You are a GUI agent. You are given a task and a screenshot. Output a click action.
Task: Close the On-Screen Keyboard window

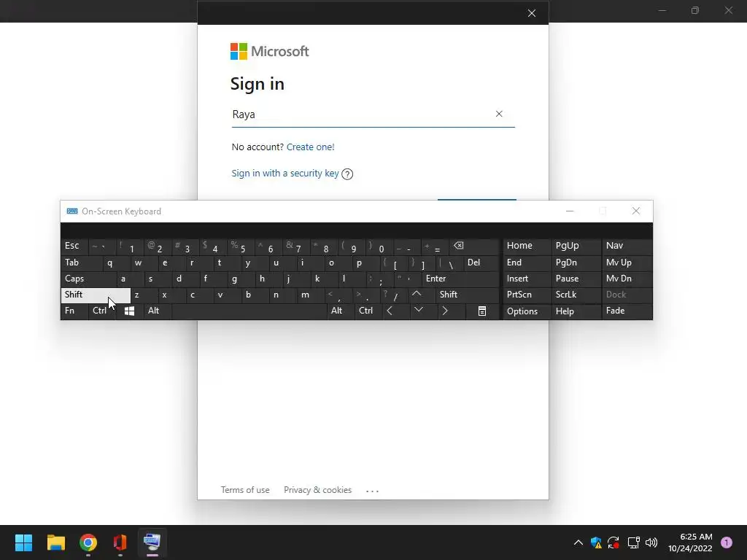click(636, 211)
